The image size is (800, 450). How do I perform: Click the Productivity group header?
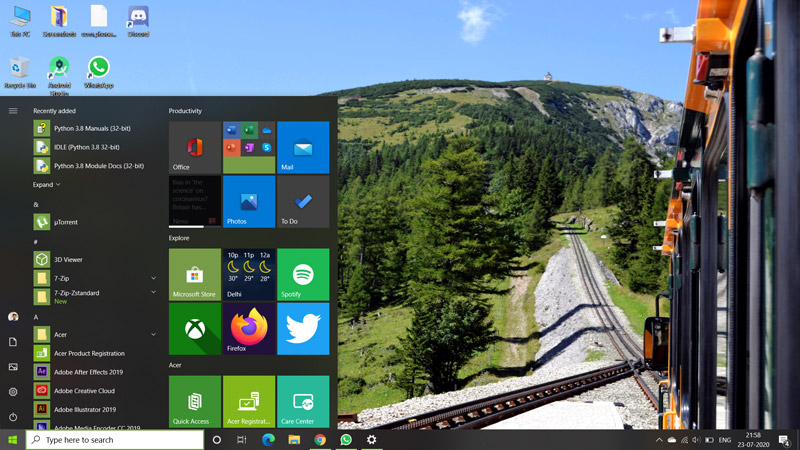pyautogui.click(x=185, y=111)
